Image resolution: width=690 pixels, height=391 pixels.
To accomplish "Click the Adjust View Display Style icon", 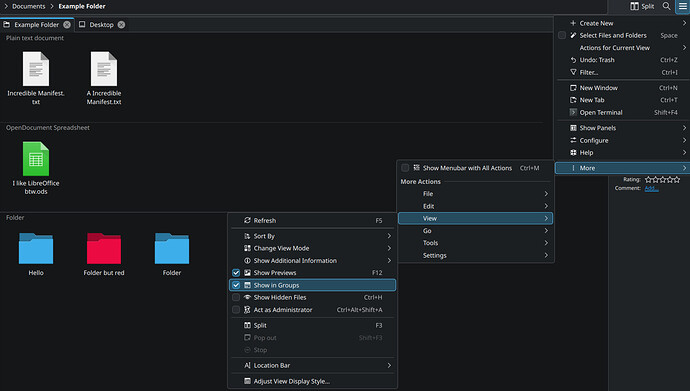I will (247, 381).
